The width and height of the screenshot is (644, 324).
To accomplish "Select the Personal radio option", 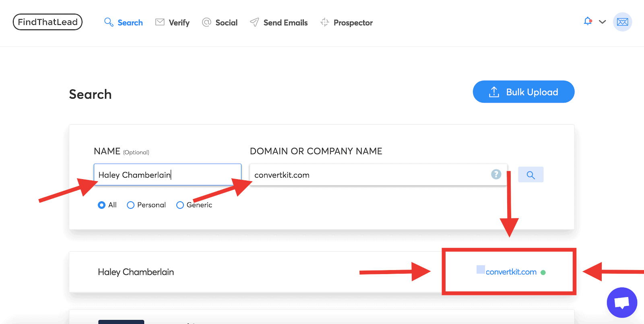I will click(x=130, y=205).
